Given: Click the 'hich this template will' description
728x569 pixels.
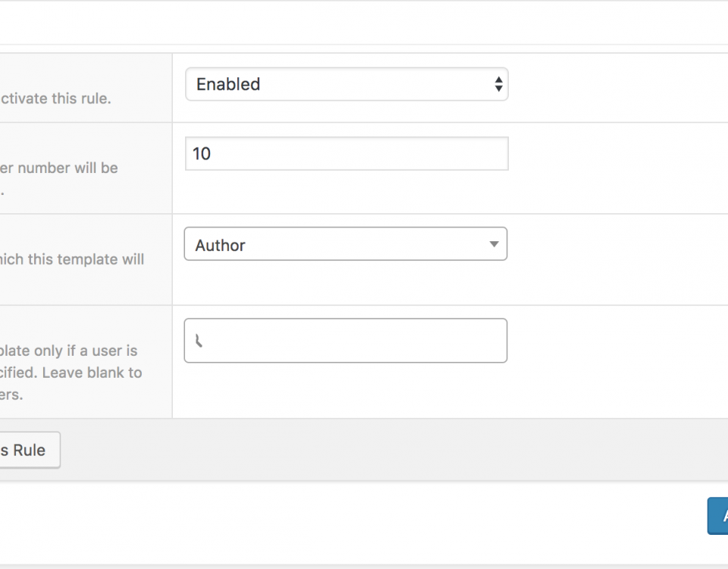Looking at the screenshot, I should click(72, 259).
